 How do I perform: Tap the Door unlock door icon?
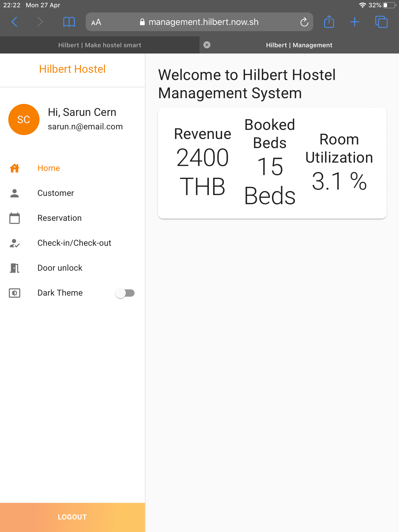15,268
